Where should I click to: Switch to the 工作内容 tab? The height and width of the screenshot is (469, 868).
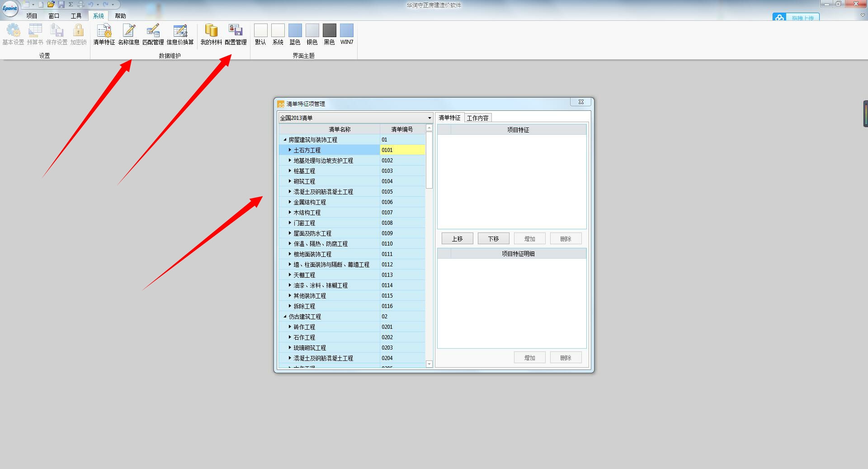(478, 118)
